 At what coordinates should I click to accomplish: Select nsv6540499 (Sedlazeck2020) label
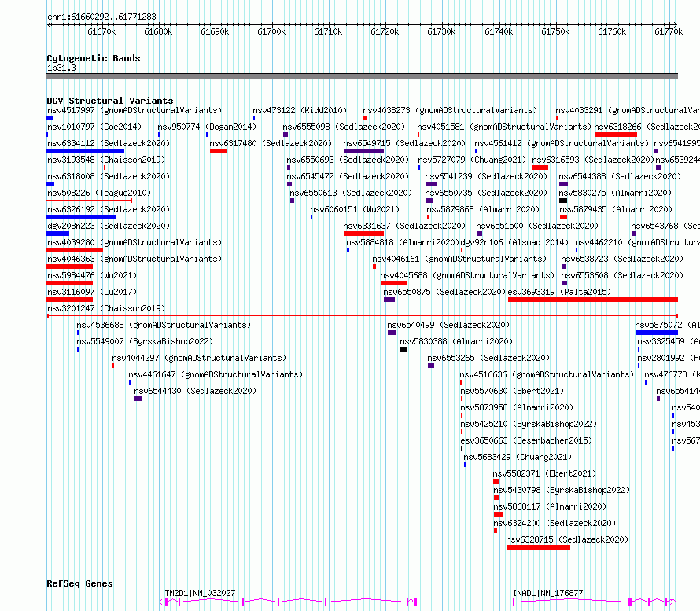(448, 325)
